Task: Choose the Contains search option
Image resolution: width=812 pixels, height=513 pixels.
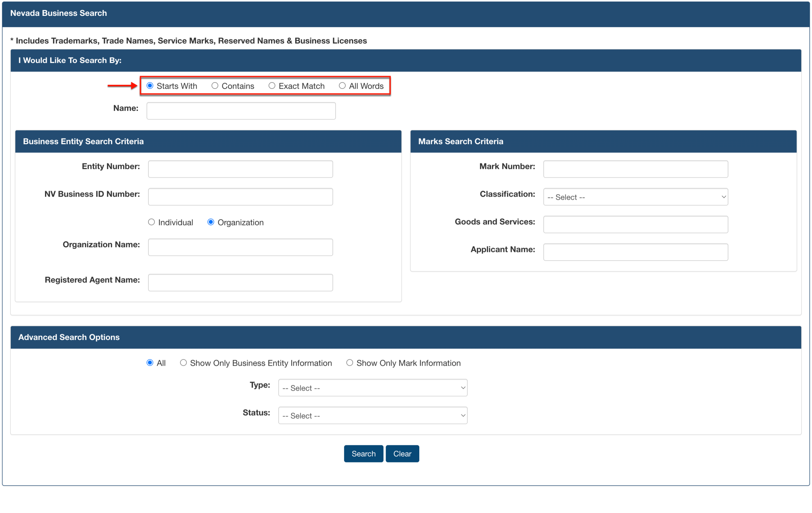Action: pos(215,86)
